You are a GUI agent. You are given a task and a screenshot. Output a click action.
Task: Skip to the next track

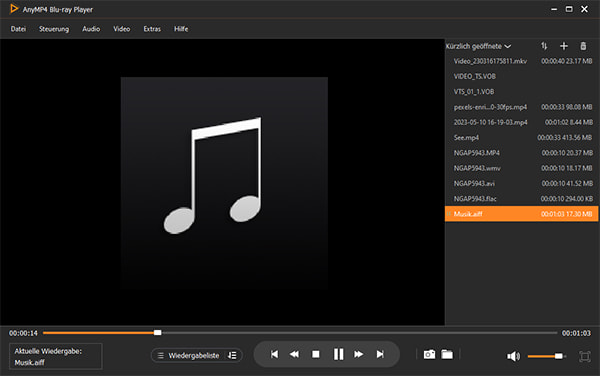coord(380,355)
